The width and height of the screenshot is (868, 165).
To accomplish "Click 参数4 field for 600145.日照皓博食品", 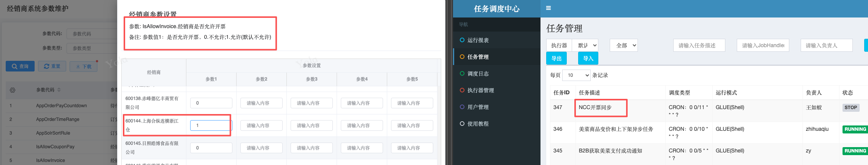I will [362, 148].
